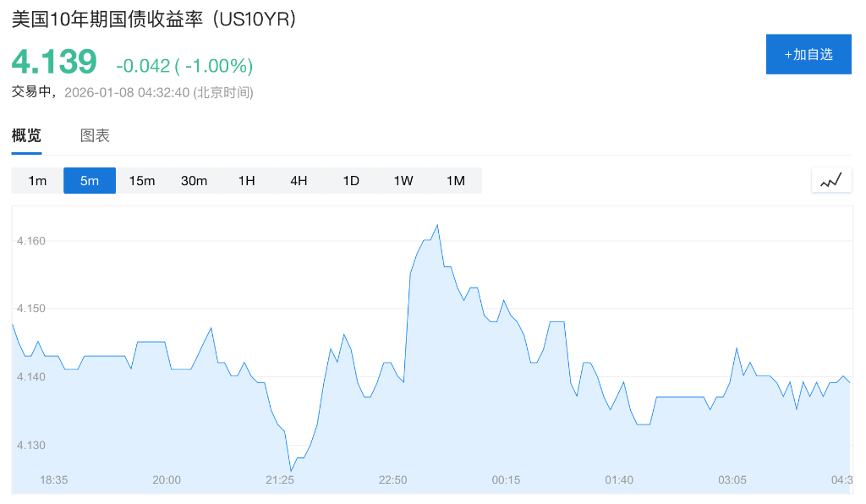
Task: Select the 4H interval button
Action: coord(299,180)
